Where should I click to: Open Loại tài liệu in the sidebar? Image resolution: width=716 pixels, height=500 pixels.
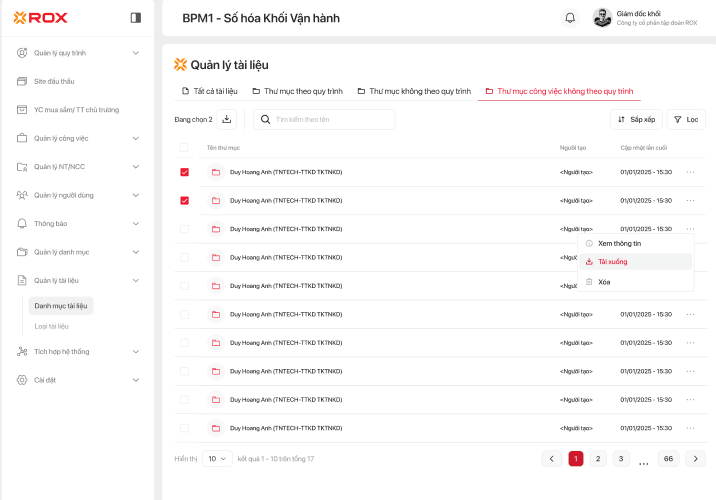(x=52, y=326)
